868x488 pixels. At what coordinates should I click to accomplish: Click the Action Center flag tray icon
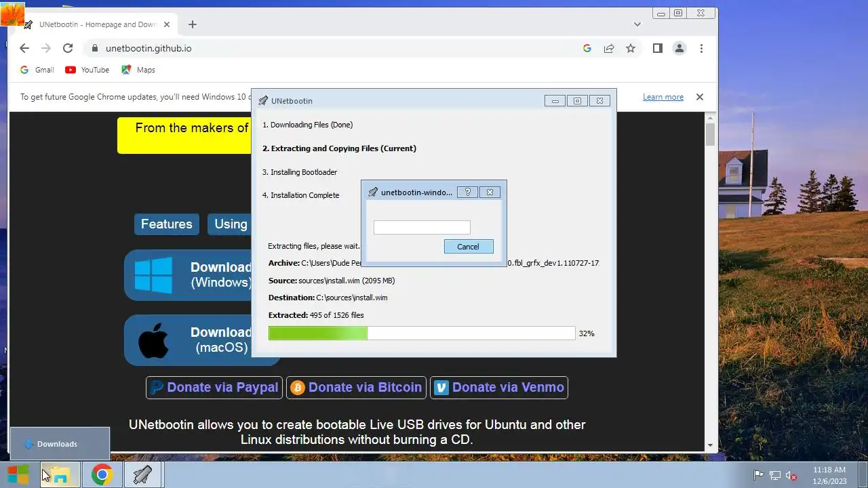click(x=759, y=475)
